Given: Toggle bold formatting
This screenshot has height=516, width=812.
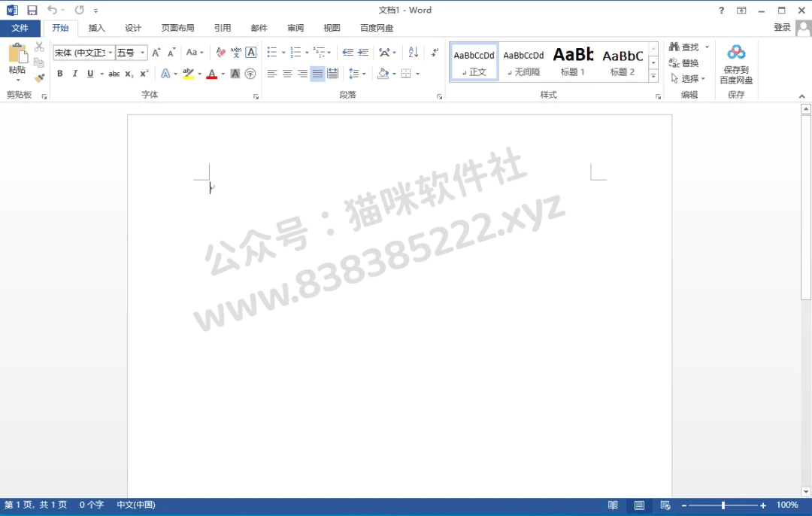Looking at the screenshot, I should (60, 74).
